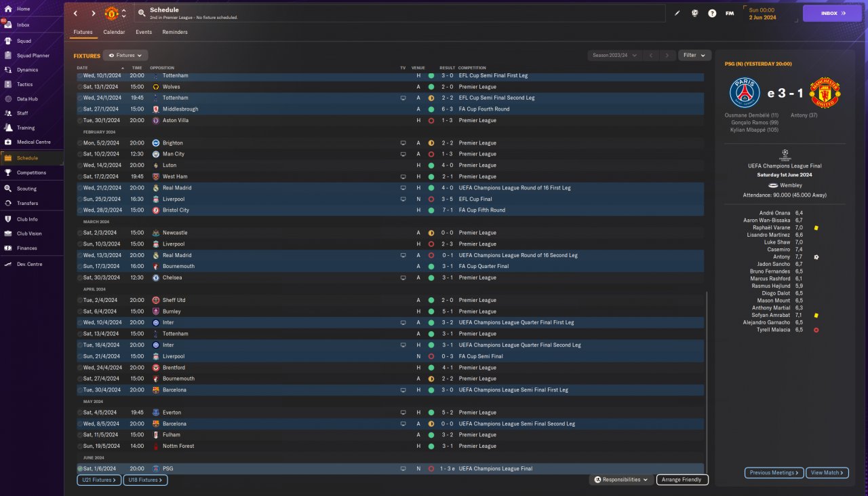The width and height of the screenshot is (868, 496).
Task: Click the View Match button
Action: click(827, 473)
